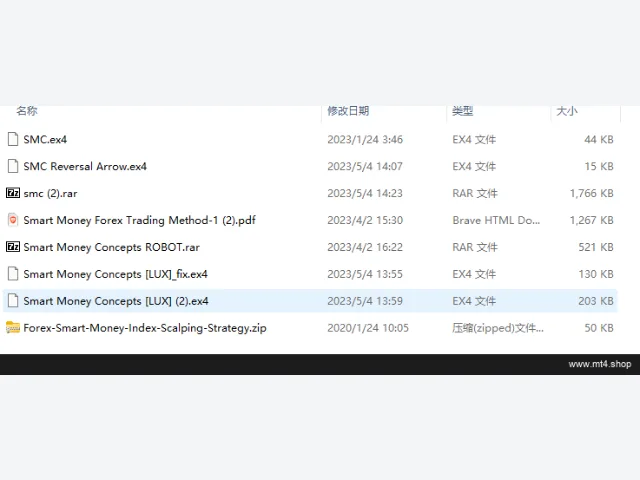This screenshot has height=480, width=640.
Task: Click the date 2023/4/2 15:30
Action: coord(365,220)
